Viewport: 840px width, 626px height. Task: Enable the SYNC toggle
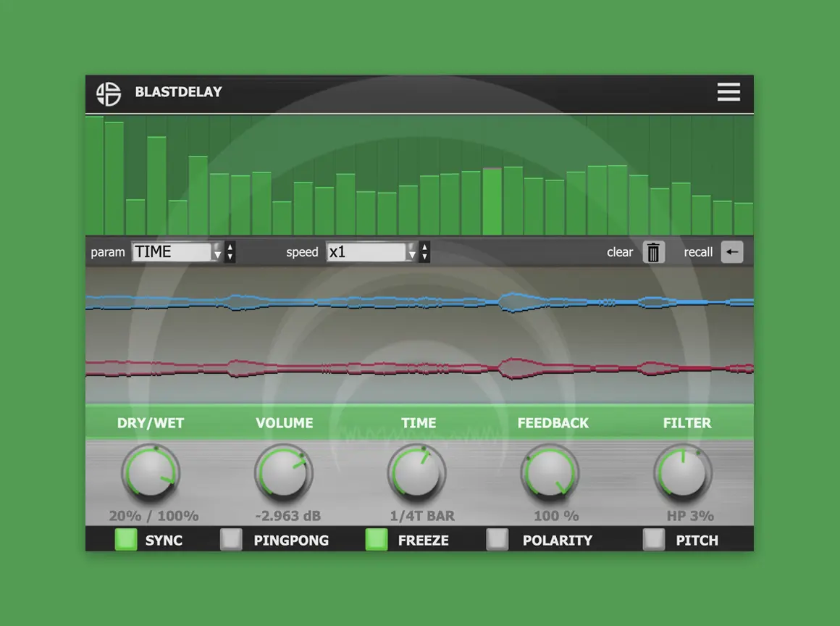pos(126,539)
